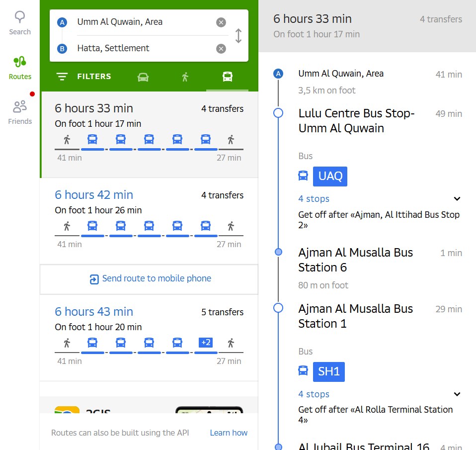Click the route summary header 6 hours 33 min
This screenshot has width=476, height=450.
(313, 19)
